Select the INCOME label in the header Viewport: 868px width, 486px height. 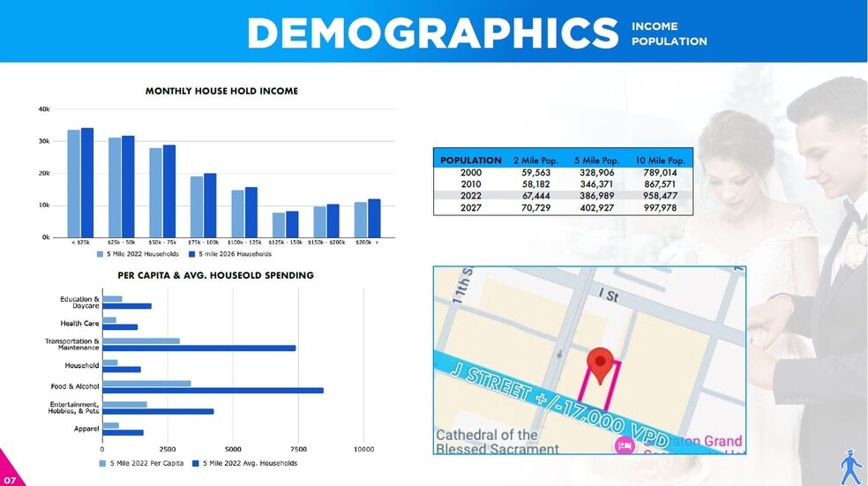pos(655,26)
